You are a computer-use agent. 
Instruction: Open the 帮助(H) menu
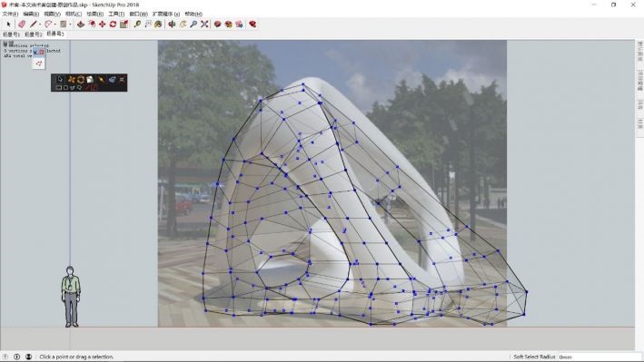click(193, 14)
